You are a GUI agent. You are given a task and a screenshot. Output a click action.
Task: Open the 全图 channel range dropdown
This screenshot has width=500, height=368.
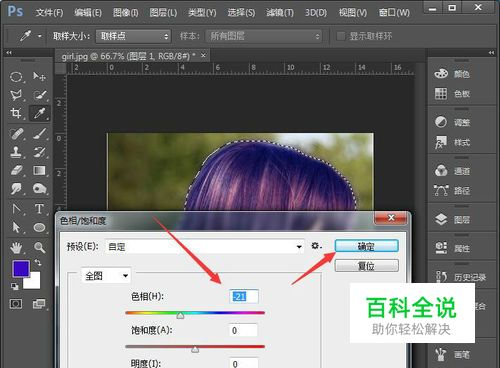106,276
